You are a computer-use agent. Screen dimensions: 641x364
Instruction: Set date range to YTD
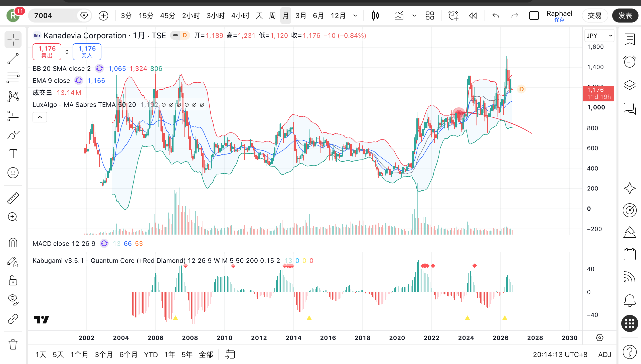click(x=151, y=354)
